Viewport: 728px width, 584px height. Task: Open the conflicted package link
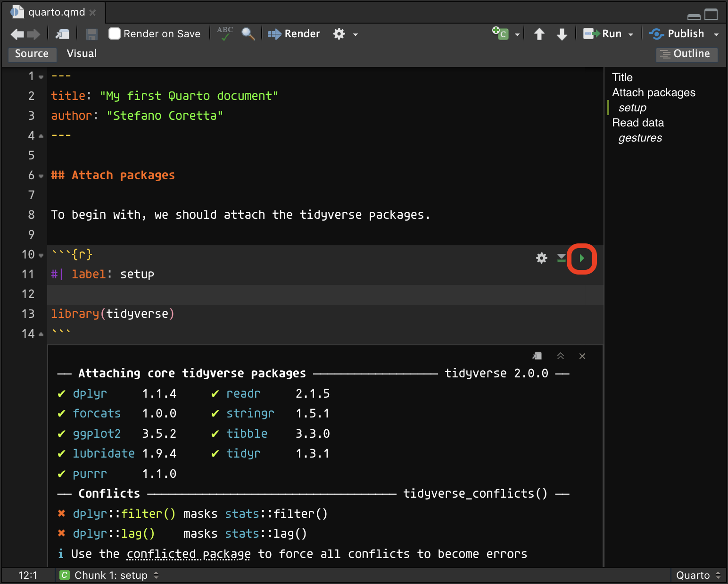[x=189, y=554]
